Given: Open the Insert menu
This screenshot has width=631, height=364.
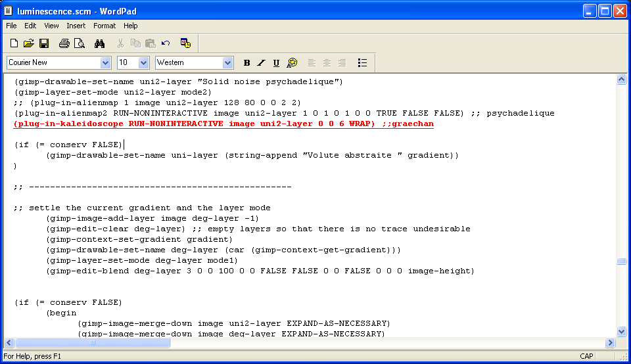Looking at the screenshot, I should [x=76, y=26].
